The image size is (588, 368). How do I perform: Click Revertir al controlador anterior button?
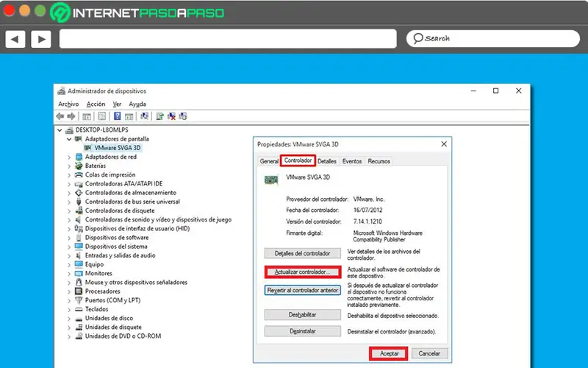(x=302, y=290)
